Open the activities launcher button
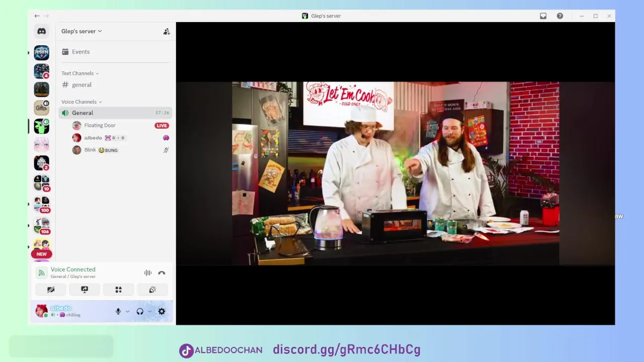Screen dimensions: 644x362 point(118,290)
